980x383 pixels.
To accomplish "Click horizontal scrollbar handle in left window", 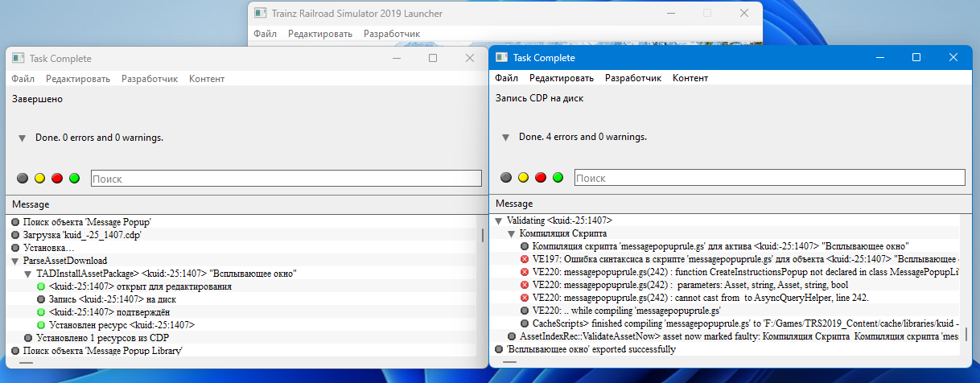I will pos(26,363).
